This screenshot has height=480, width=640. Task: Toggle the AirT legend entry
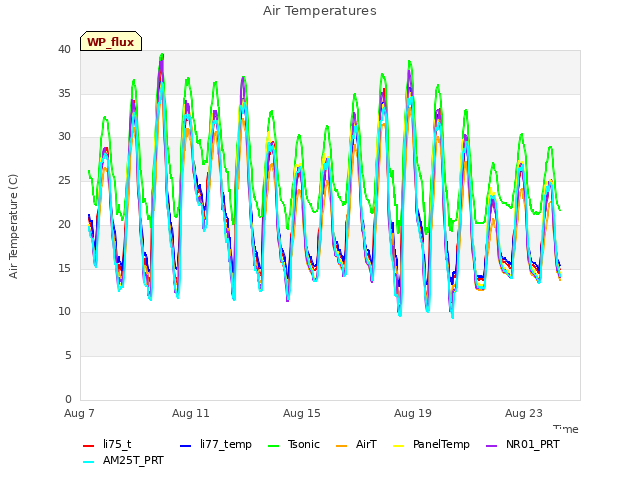tap(356, 444)
